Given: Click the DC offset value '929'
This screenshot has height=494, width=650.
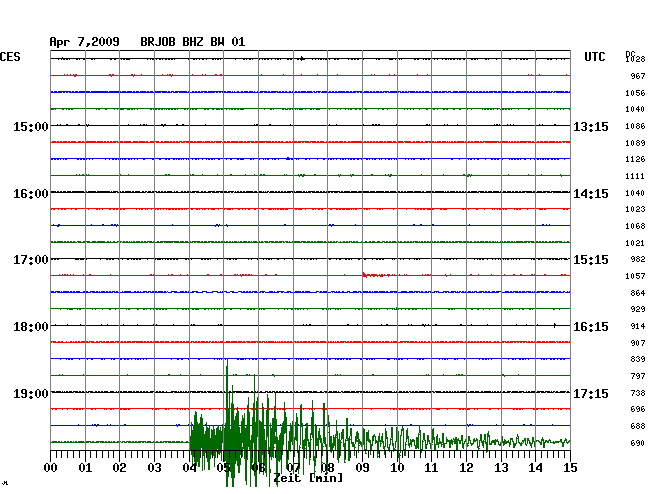Looking at the screenshot, I should tap(638, 309).
